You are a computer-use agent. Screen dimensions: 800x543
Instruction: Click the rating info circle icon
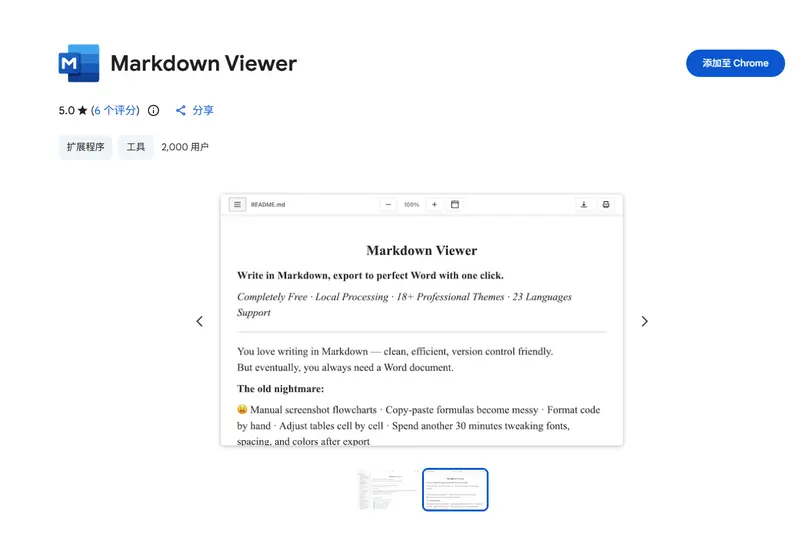click(154, 110)
